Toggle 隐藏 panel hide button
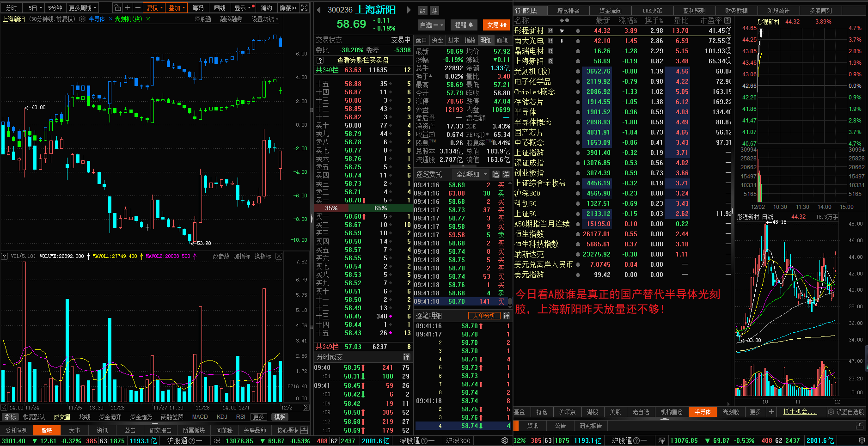The image size is (868, 446). [288, 8]
